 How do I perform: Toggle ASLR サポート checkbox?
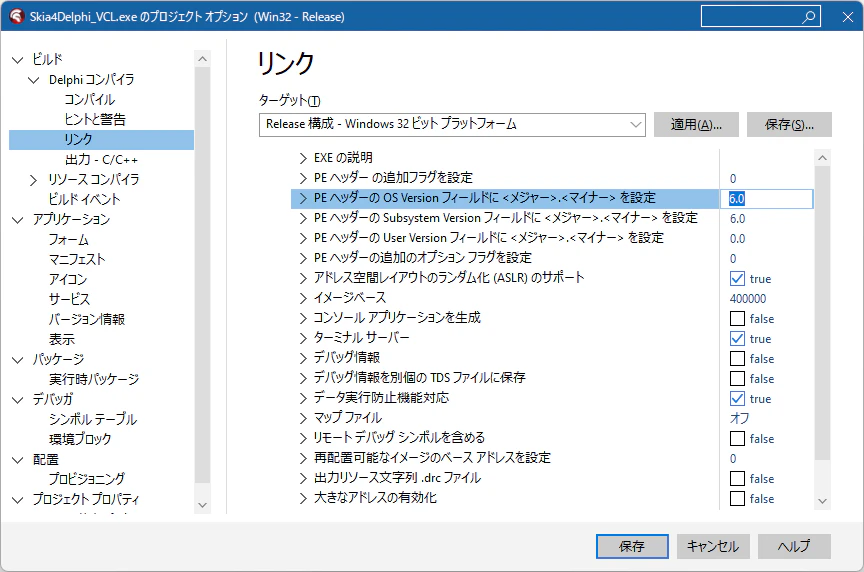737,279
